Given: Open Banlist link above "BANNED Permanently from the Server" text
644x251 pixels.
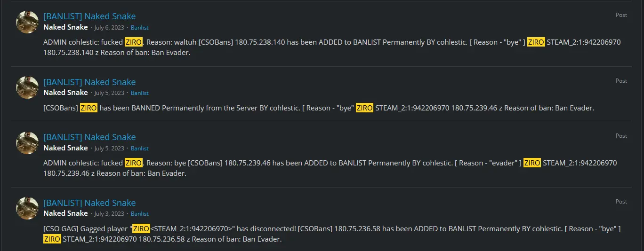Looking at the screenshot, I should pyautogui.click(x=139, y=93).
